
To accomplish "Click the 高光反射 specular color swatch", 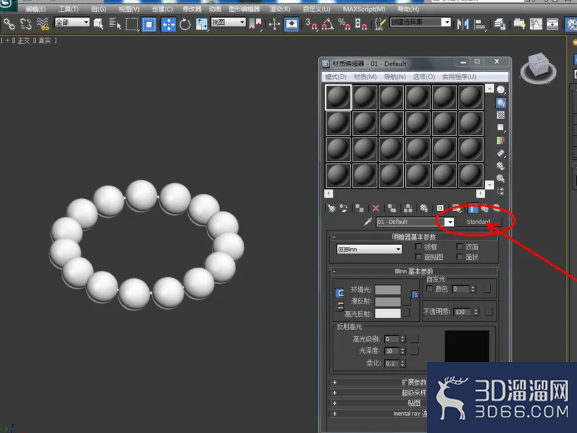I will click(x=388, y=313).
